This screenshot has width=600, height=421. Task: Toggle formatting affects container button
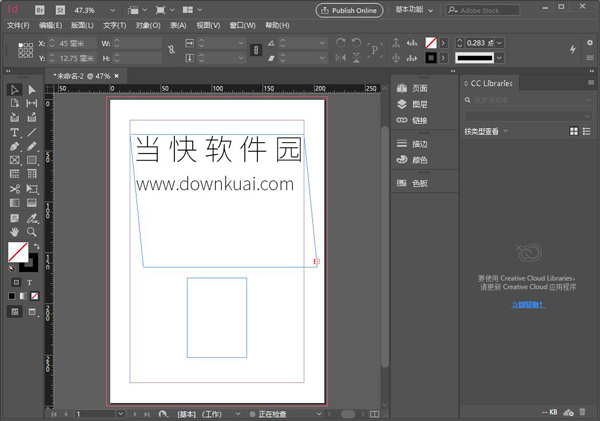point(16,282)
